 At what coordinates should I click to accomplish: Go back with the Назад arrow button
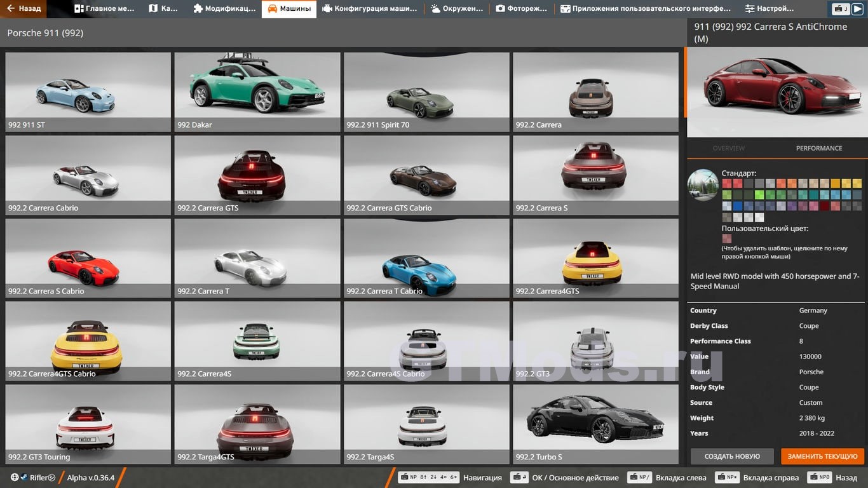pos(24,9)
